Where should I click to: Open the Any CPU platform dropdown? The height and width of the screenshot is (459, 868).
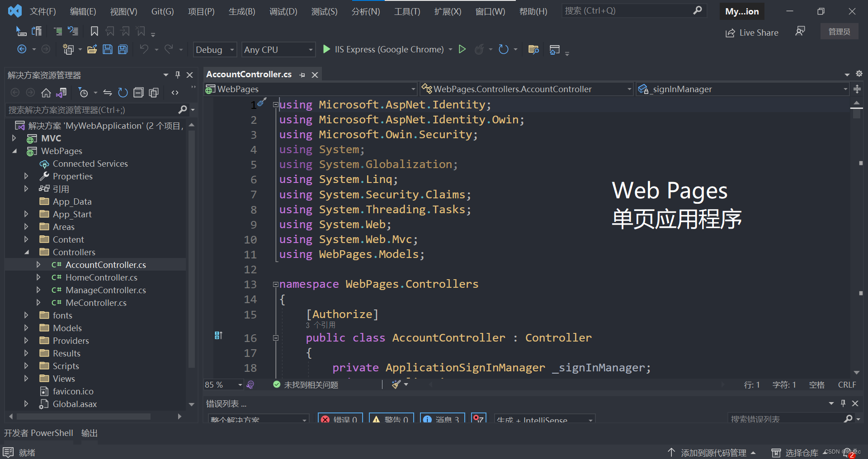pyautogui.click(x=278, y=50)
